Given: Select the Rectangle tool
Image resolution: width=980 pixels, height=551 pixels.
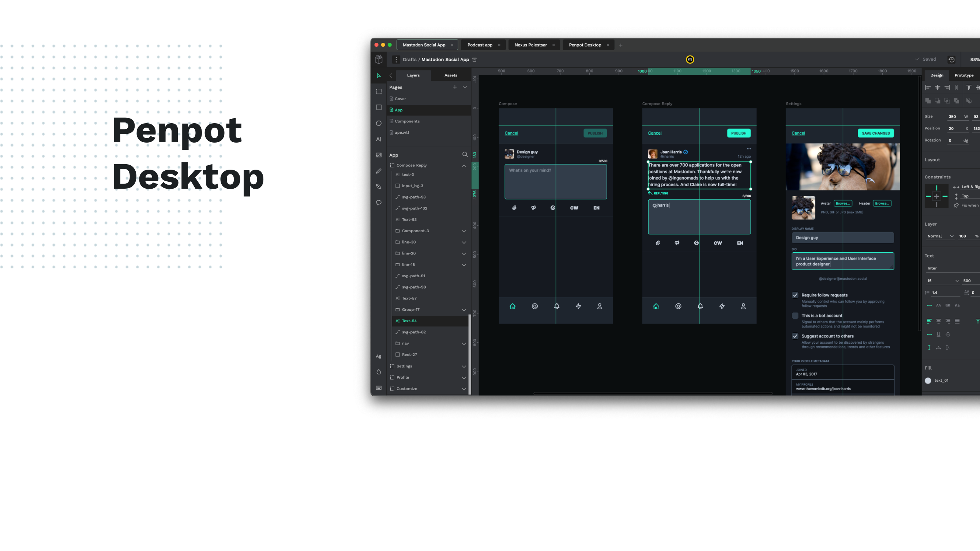Looking at the screenshot, I should pyautogui.click(x=379, y=107).
